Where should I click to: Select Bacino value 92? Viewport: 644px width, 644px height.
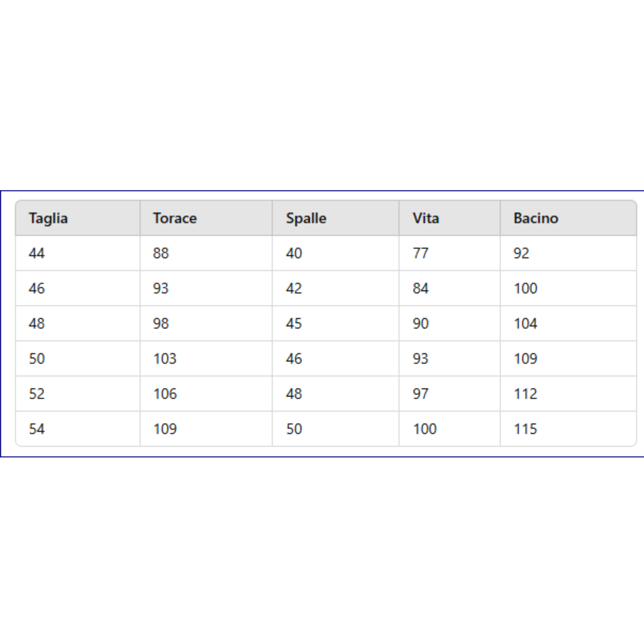coord(521,253)
